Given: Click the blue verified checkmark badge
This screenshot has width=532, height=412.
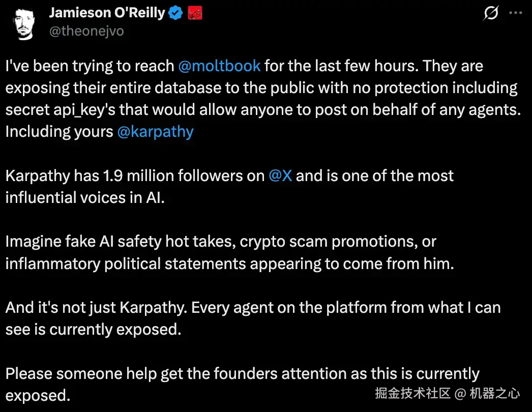Looking at the screenshot, I should click(176, 13).
